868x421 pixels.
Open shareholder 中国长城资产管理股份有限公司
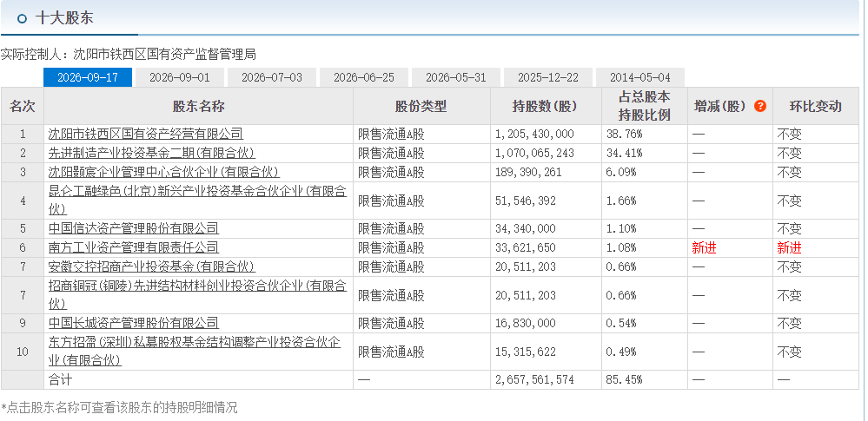(x=134, y=323)
